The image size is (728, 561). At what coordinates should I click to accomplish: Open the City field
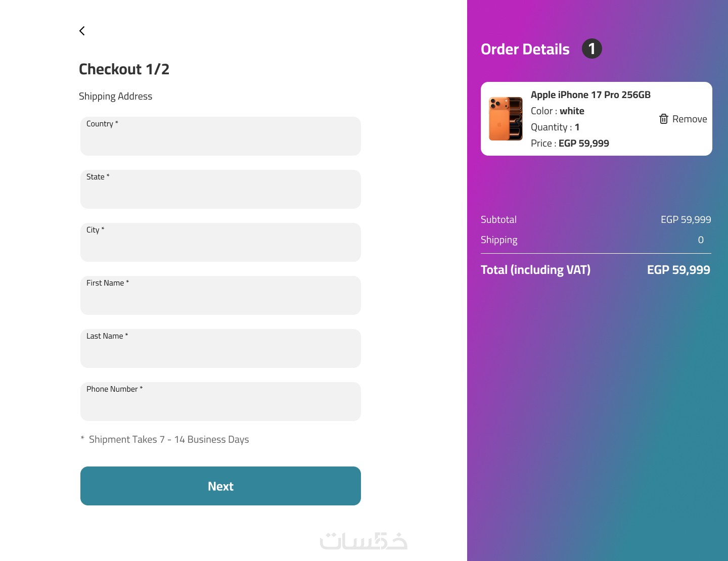tap(220, 243)
